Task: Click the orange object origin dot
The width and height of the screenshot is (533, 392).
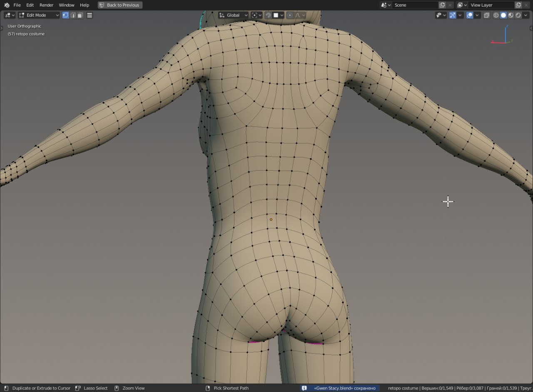Action: click(271, 219)
